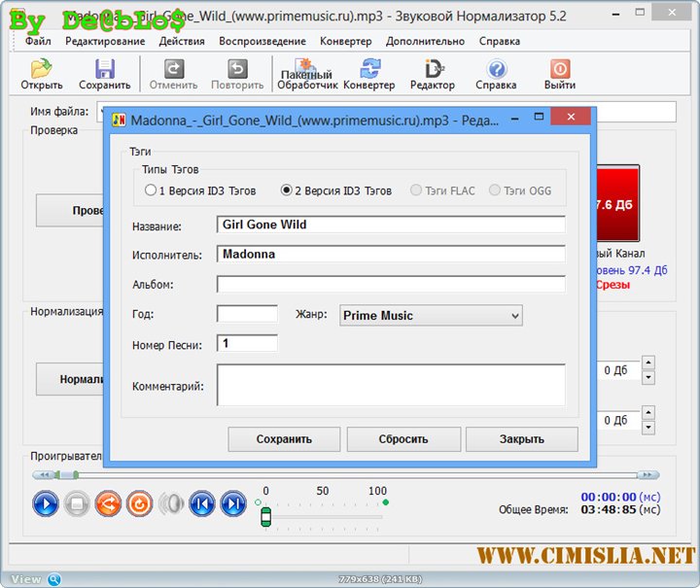Open the Пакетный Обработчик batch processor

coord(306,74)
